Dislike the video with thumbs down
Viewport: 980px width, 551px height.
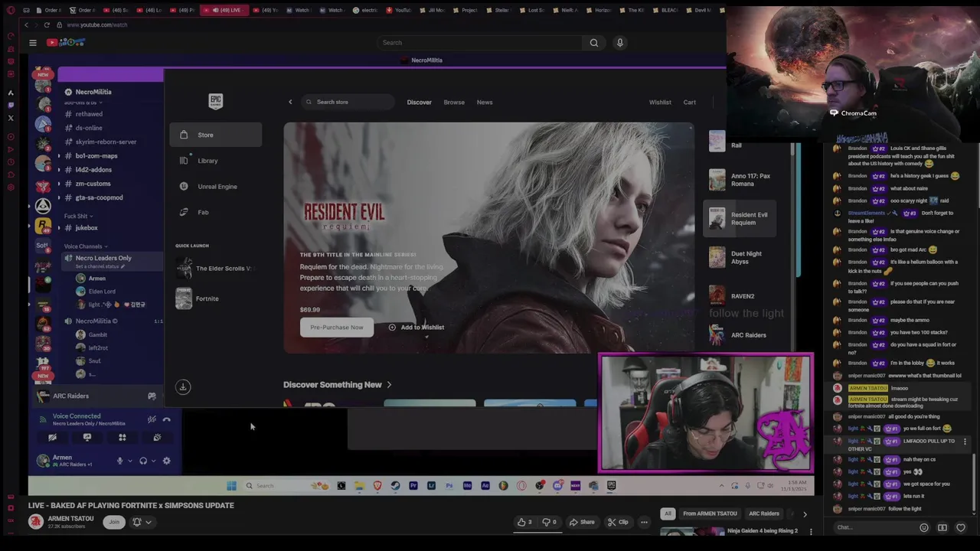click(548, 522)
